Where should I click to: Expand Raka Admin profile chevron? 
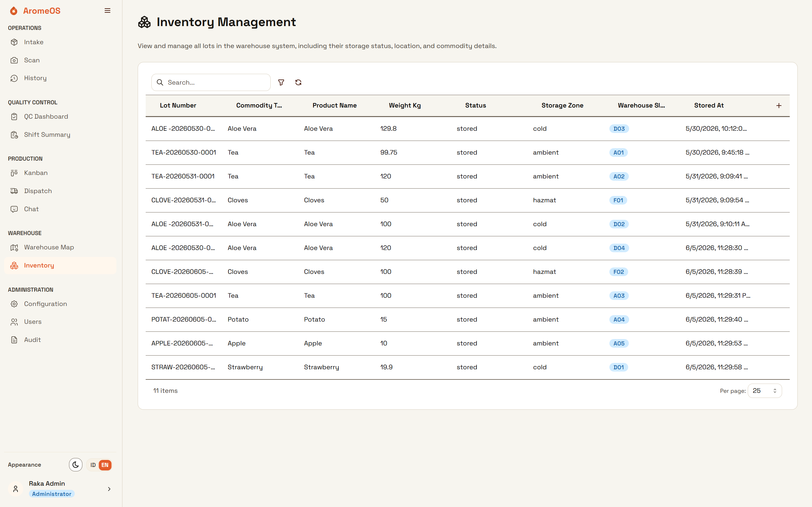coord(109,489)
